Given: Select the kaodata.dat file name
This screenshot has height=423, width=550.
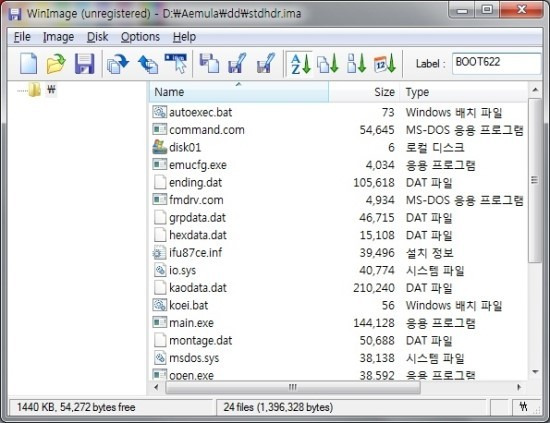Looking at the screenshot, I should coord(198,288).
